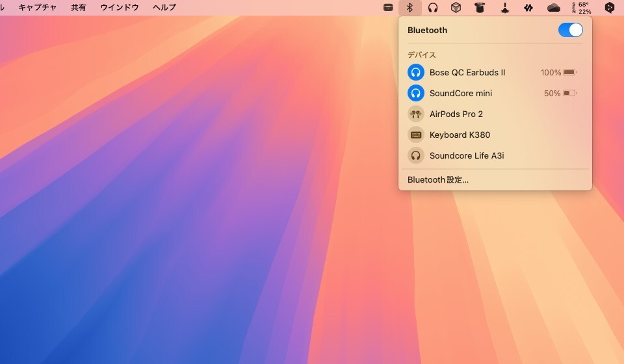Connect to Soundcore Life A3i by name
The height and width of the screenshot is (364, 624).
(x=467, y=155)
